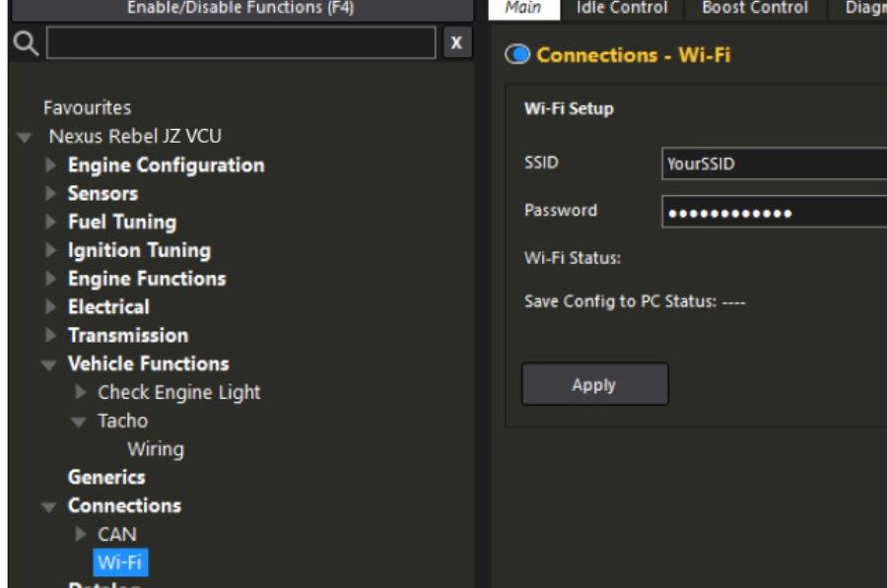Expand the Engine Configuration tree node
This screenshot has width=887, height=588.
click(51, 165)
